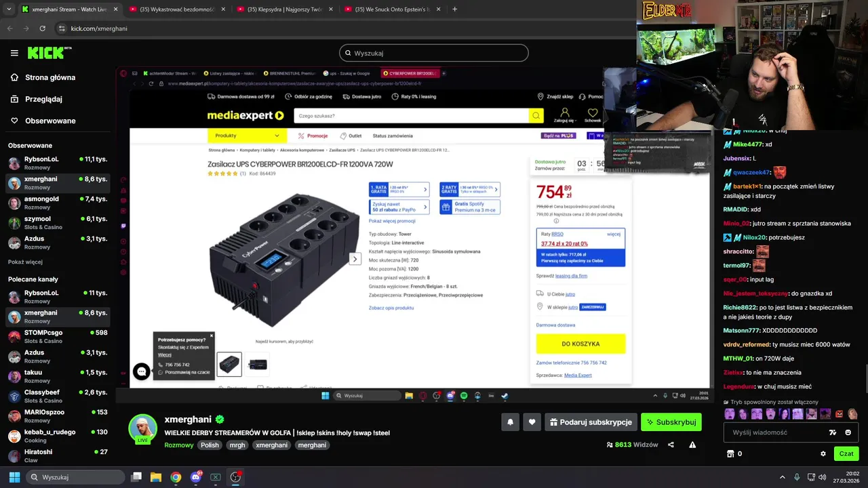Open site info icon beside kick.com/xmerghani
This screenshot has height=488, width=868.
(x=62, y=28)
